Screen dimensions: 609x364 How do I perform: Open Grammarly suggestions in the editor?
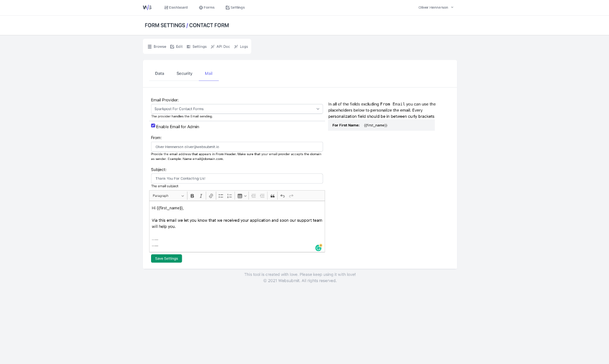[317, 248]
